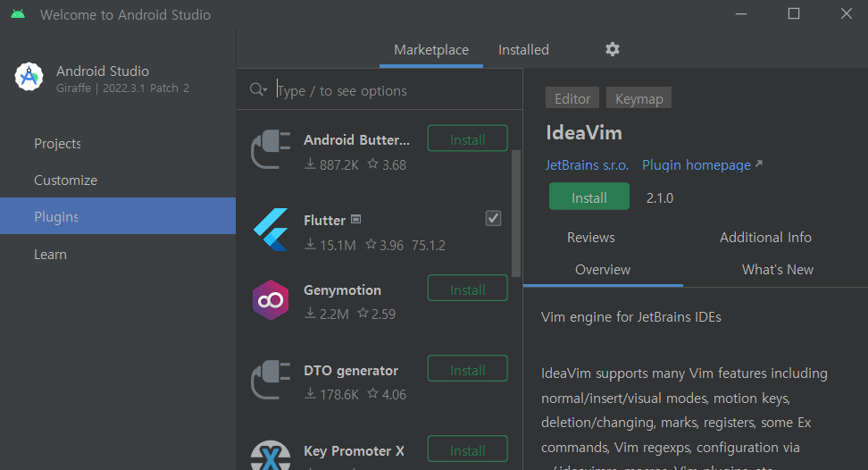Click the IdeaVim version 2.1.0 text
The width and height of the screenshot is (868, 470).
pos(660,198)
